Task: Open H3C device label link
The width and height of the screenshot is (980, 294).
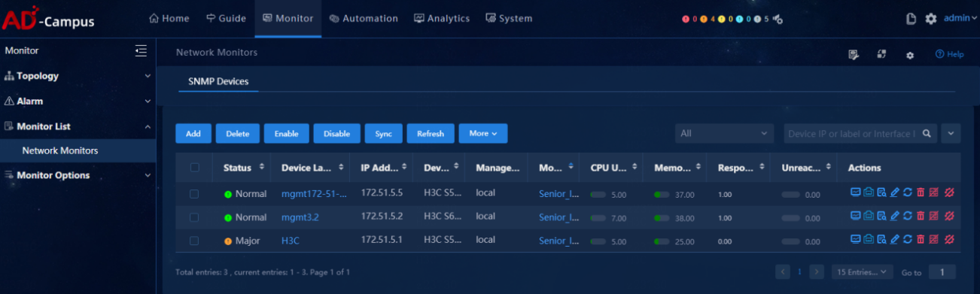Action: click(291, 241)
